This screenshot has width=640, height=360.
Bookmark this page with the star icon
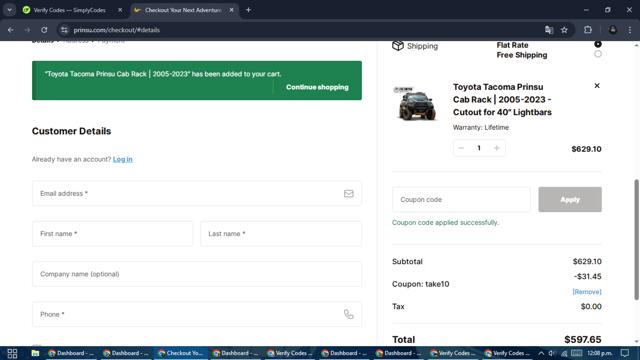point(564,30)
